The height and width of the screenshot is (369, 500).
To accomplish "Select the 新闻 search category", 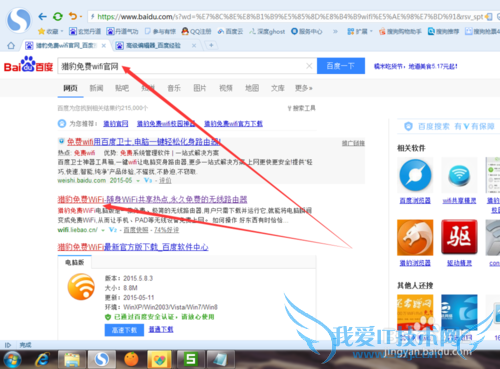I will pyautogui.click(x=96, y=88).
